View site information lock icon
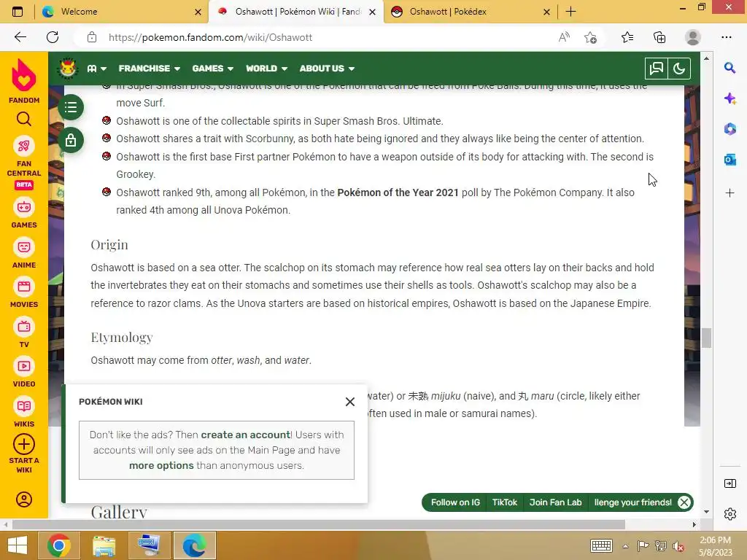 pos(92,37)
